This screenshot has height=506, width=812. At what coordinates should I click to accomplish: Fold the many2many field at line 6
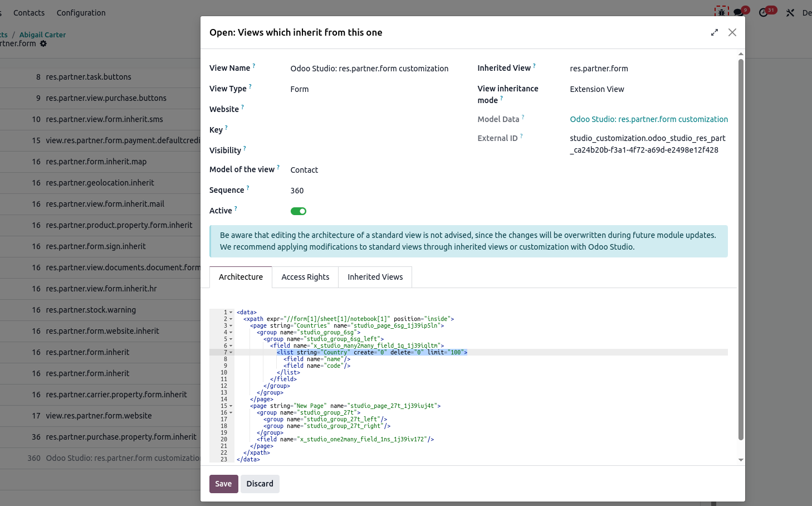(231, 346)
